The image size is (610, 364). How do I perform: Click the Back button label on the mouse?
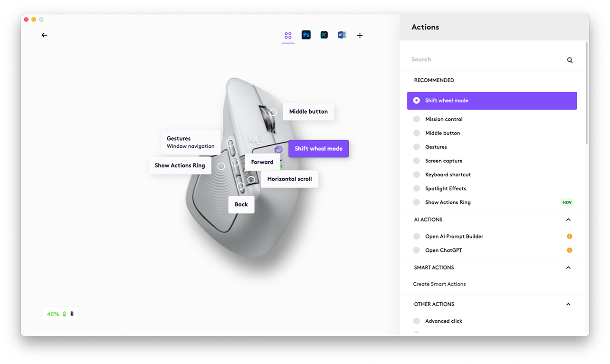(x=241, y=204)
